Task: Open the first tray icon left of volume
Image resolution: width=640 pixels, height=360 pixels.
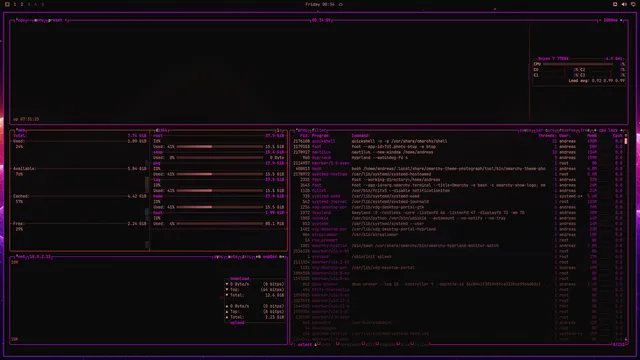Action: (615, 4)
